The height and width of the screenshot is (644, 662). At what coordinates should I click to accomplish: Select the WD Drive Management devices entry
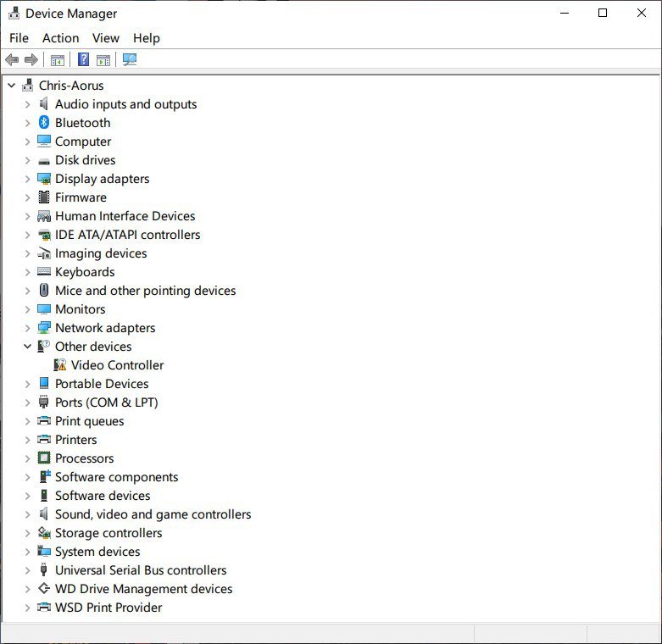[143, 589]
